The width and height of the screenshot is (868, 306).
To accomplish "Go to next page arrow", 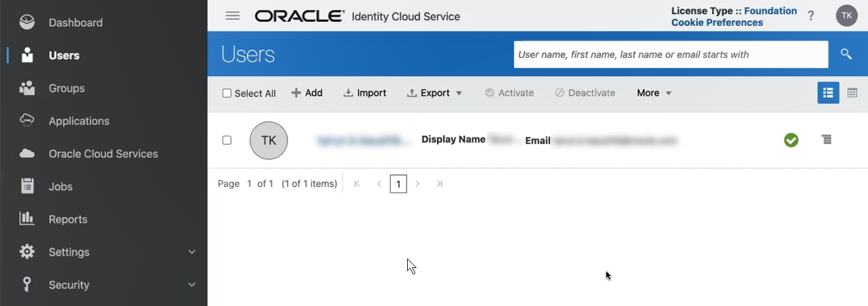I will (x=418, y=184).
